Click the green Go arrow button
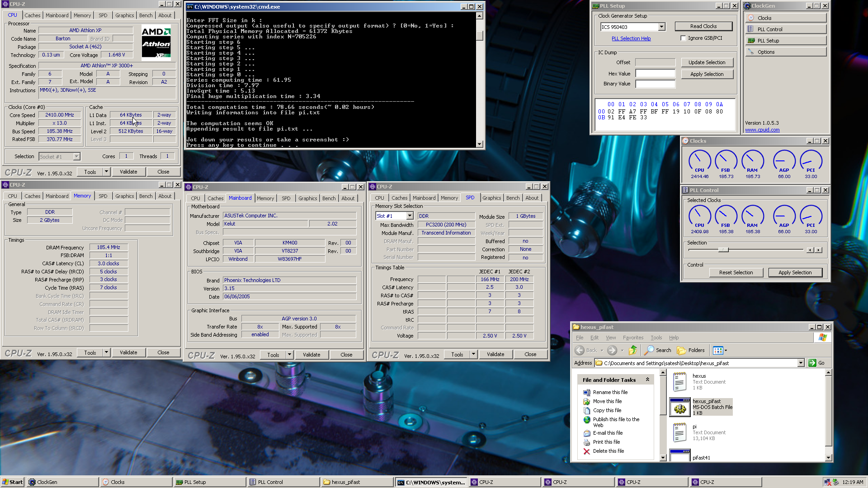868x488 pixels. click(x=812, y=363)
